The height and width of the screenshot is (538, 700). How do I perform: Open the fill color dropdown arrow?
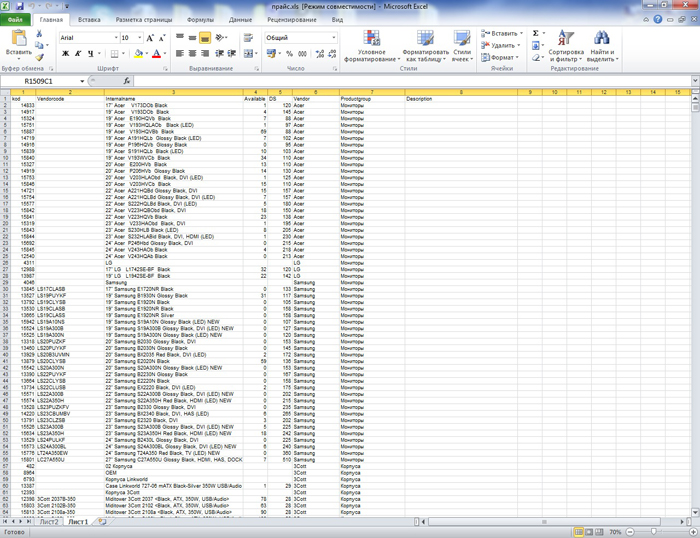click(146, 54)
